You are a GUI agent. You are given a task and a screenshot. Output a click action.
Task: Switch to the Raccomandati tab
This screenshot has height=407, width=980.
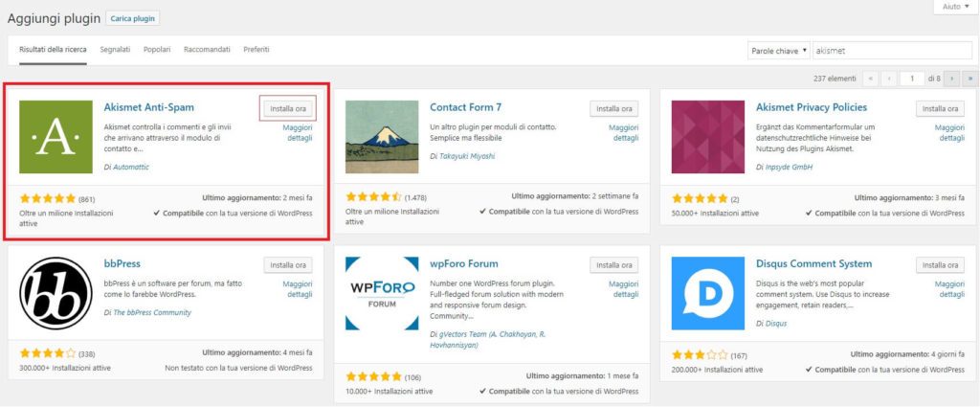point(207,49)
